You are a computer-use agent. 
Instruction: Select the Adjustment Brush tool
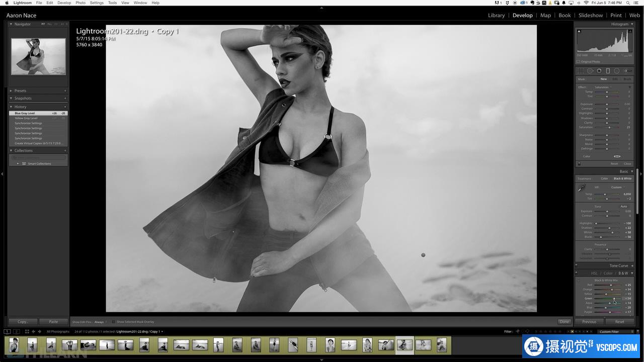point(627,71)
